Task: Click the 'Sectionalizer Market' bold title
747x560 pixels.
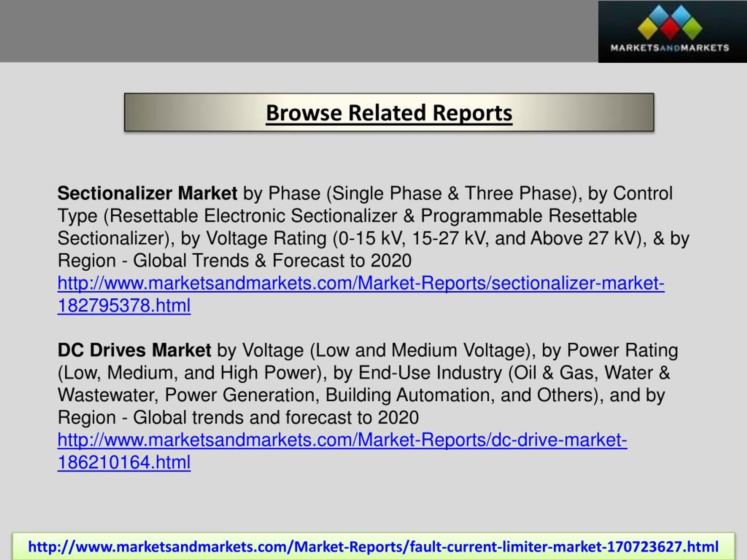Action: pos(147,193)
